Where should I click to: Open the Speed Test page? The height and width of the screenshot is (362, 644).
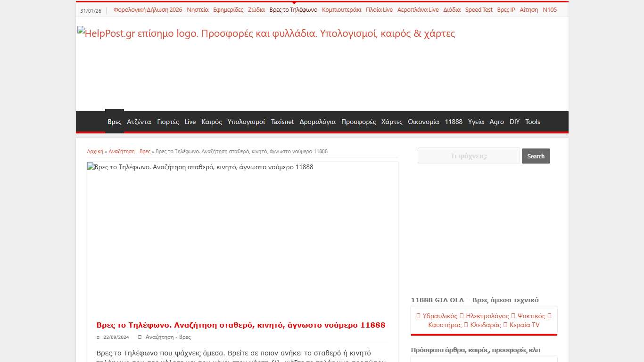(479, 9)
